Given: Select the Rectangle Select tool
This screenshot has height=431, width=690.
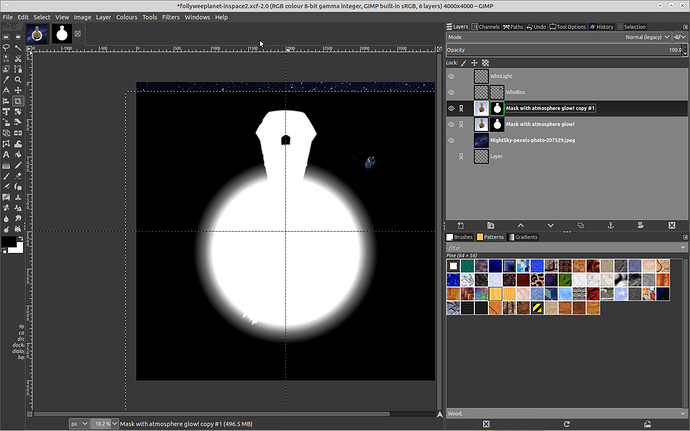Looking at the screenshot, I should [x=6, y=37].
